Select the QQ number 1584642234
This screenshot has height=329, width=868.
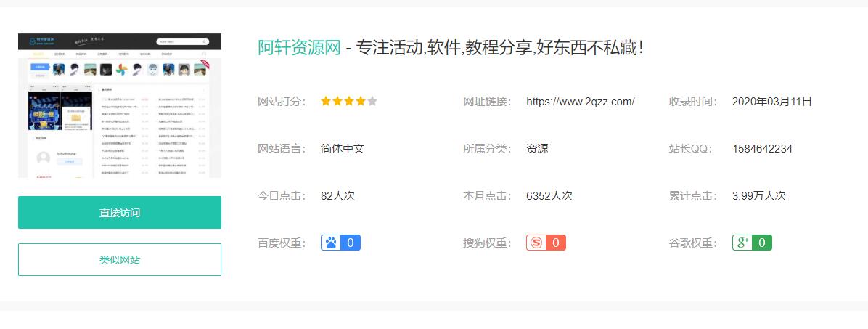click(762, 149)
